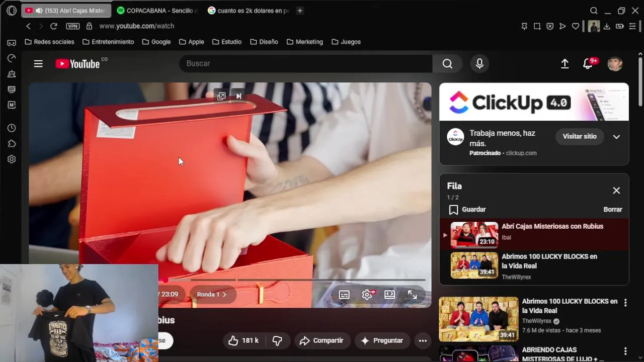The height and width of the screenshot is (362, 644).
Task: Close the Fila queue panel
Action: 616,191
